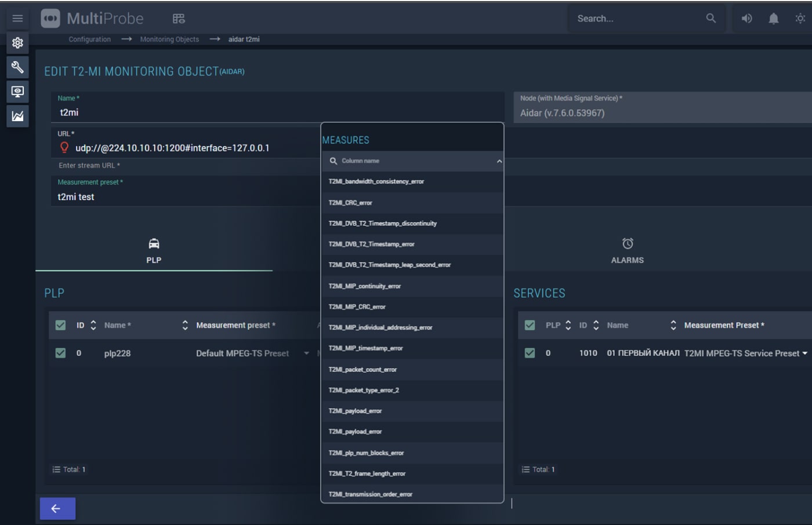
Task: Click the PLP tab car icon
Action: [x=154, y=243]
